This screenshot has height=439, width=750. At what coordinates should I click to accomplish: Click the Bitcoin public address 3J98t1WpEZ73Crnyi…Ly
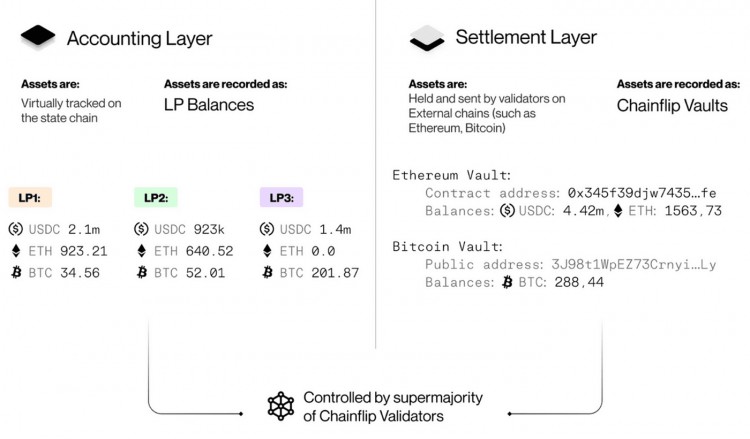634,264
